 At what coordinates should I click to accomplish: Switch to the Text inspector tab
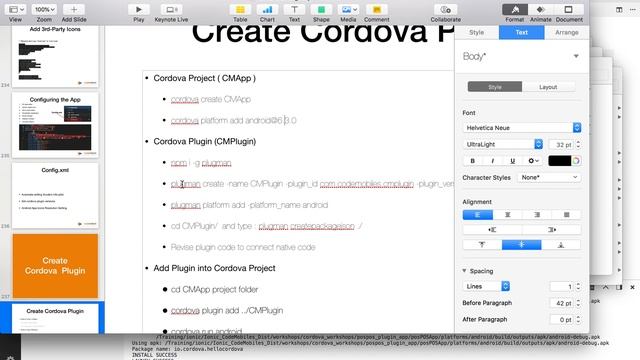[x=521, y=32]
